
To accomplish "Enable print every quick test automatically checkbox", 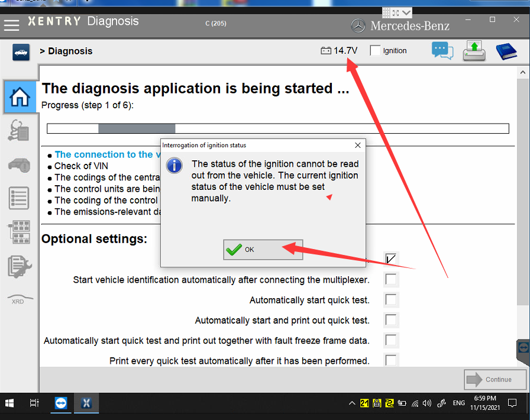I will (x=391, y=360).
